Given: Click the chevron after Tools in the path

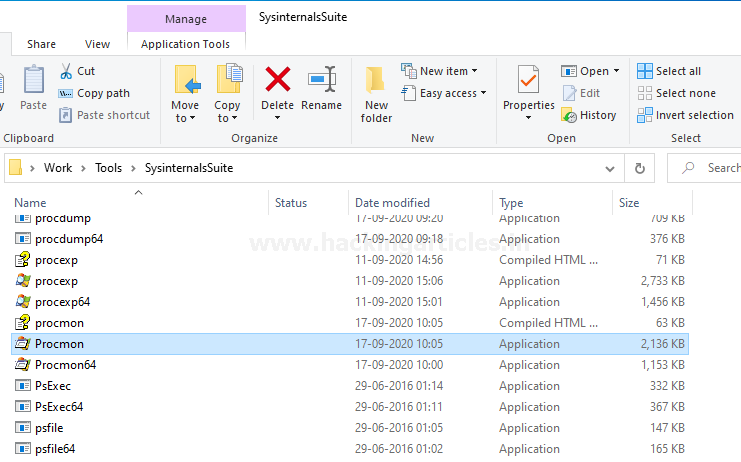Looking at the screenshot, I should pos(133,168).
